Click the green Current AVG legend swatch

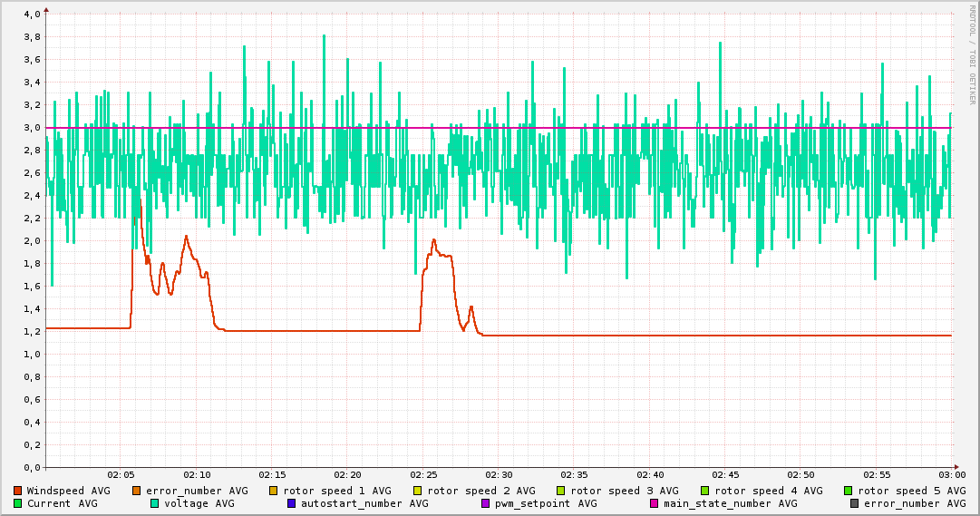point(18,503)
